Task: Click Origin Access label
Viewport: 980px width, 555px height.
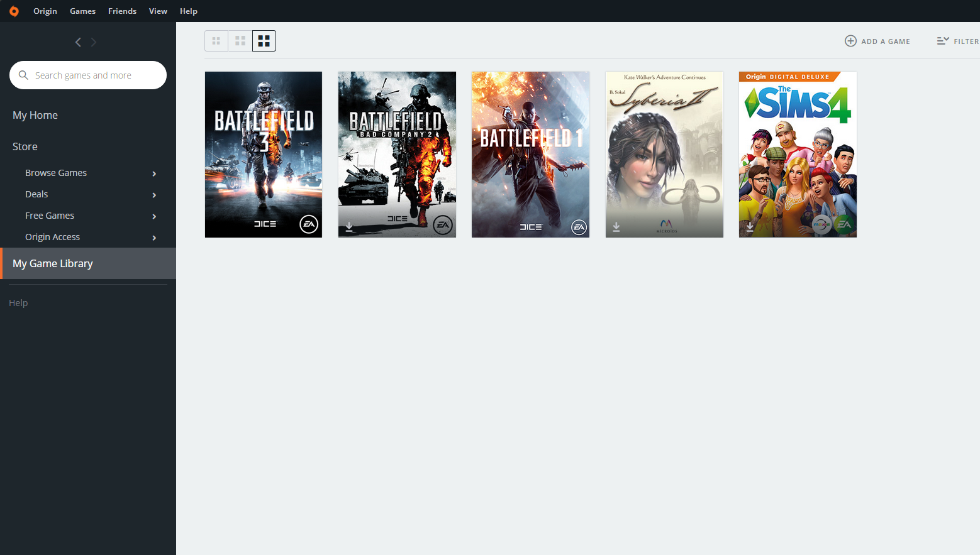Action: coord(53,237)
